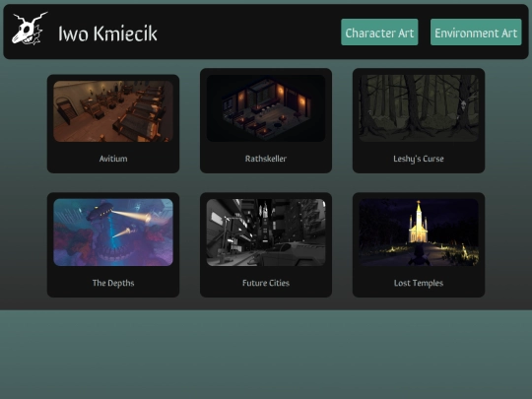Click The Depths title text
Screen dimensions: 532x399
click(113, 284)
